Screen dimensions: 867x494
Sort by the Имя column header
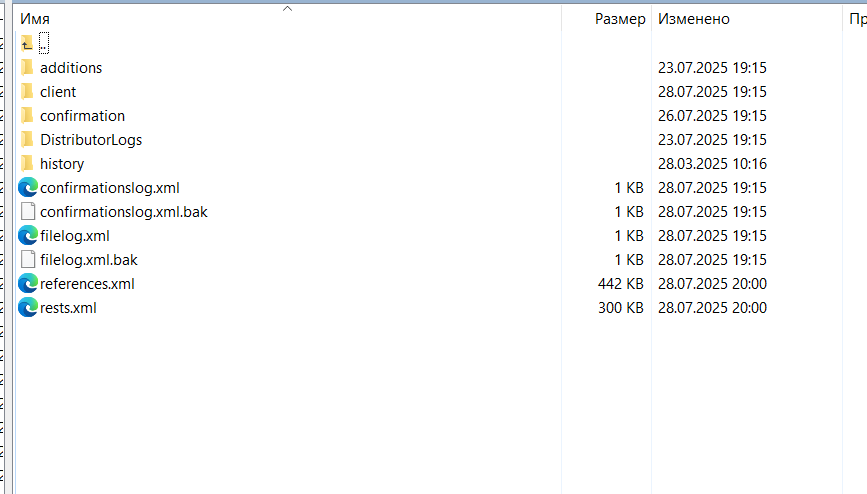click(x=35, y=19)
